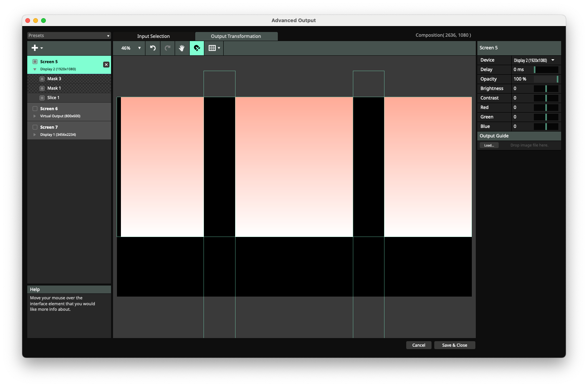
Task: Select the hand pan tool
Action: pyautogui.click(x=182, y=48)
